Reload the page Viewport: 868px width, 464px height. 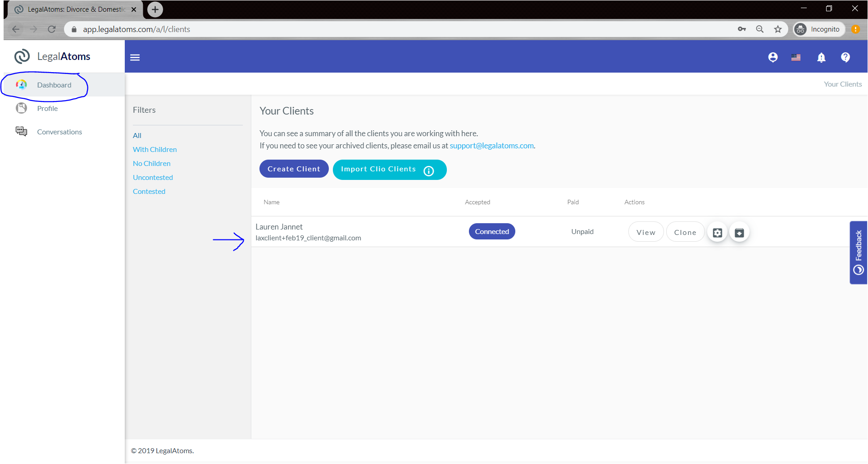point(52,29)
